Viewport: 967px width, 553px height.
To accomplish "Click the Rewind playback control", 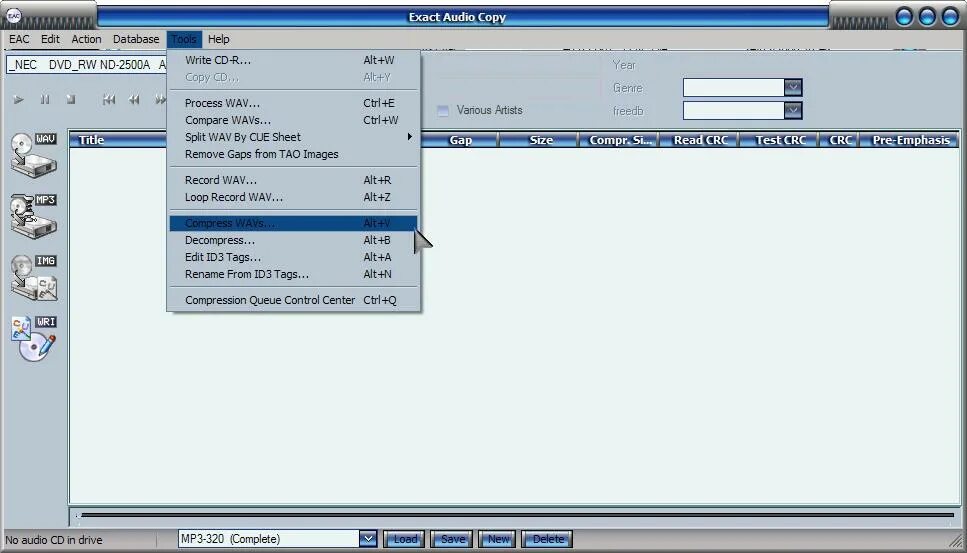I will click(134, 99).
